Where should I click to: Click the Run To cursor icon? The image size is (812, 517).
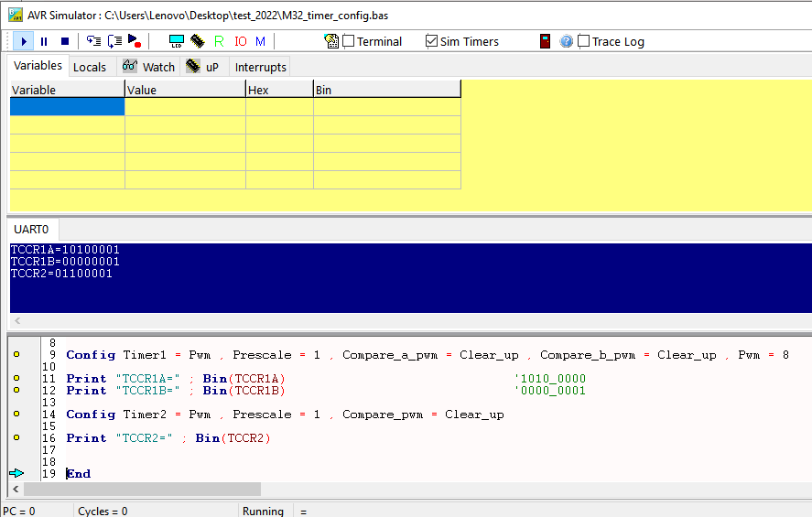pyautogui.click(x=135, y=41)
